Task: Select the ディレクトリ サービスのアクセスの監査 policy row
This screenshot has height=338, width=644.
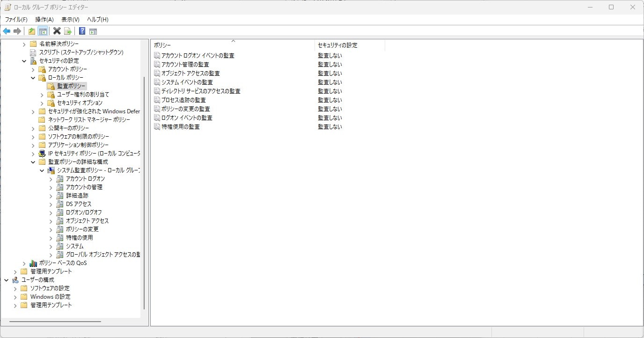Action: (201, 91)
